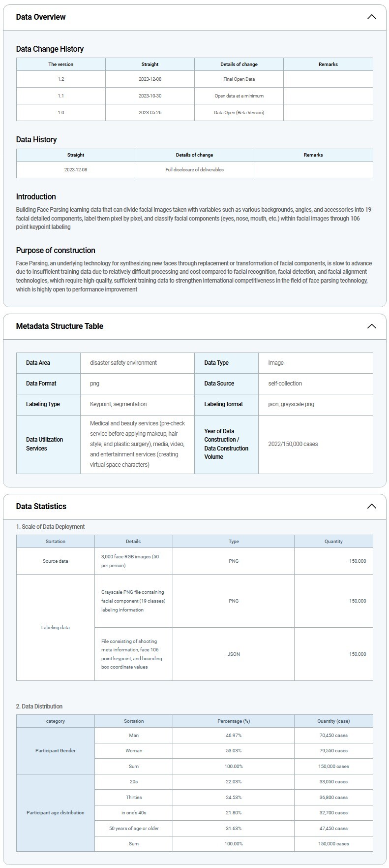Click the Data Statistics panel title
This screenshot has width=389, height=868.
coord(41,507)
